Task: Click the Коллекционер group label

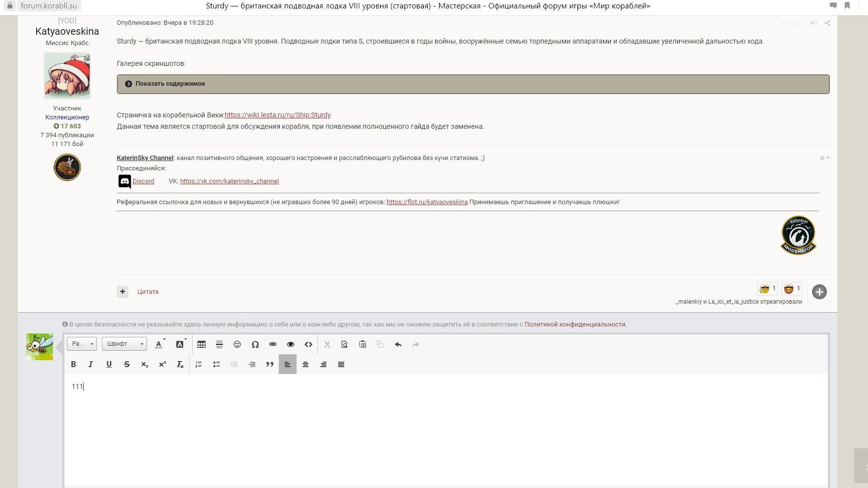Action: pyautogui.click(x=67, y=117)
